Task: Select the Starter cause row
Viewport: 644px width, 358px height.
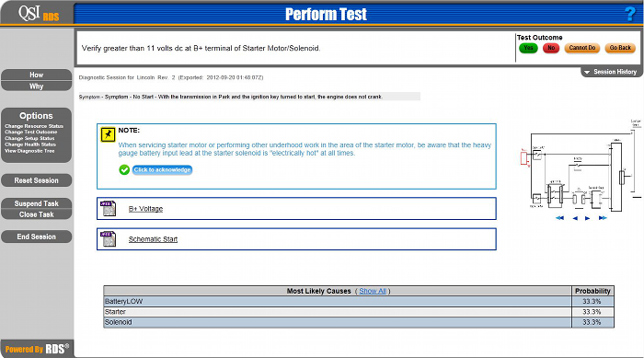Action: tap(359, 312)
